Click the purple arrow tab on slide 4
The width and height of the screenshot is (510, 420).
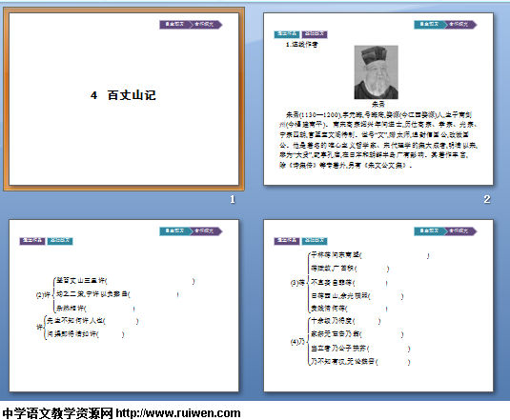tap(461, 230)
